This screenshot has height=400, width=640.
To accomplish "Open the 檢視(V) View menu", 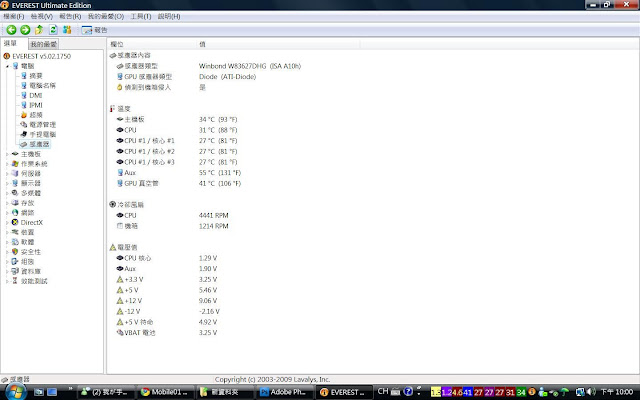I will 42,16.
